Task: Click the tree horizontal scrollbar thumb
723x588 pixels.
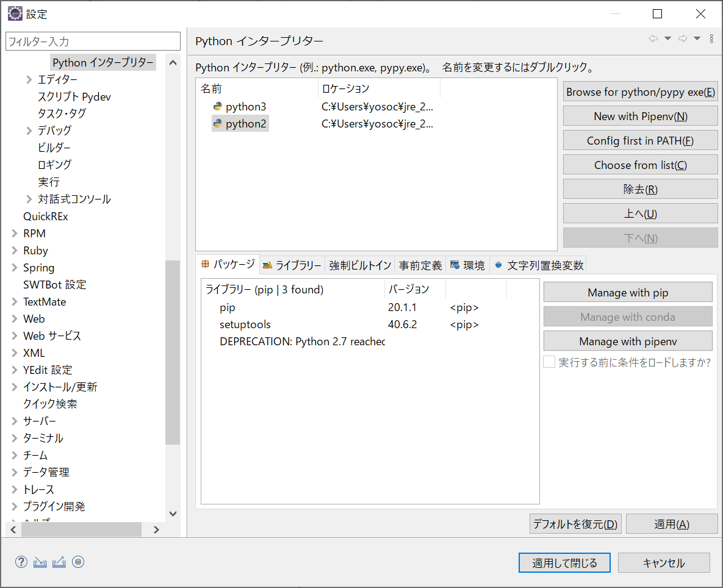Action: [81, 529]
